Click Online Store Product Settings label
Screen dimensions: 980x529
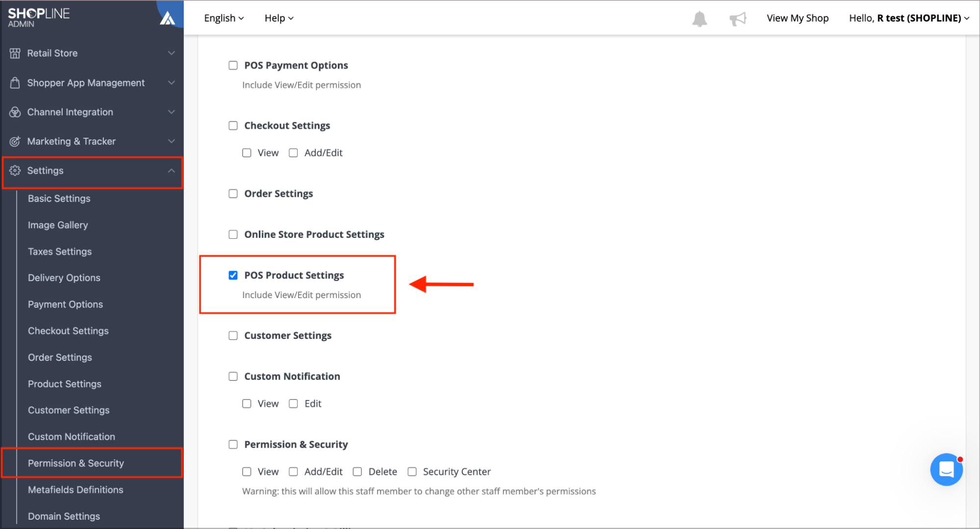314,234
